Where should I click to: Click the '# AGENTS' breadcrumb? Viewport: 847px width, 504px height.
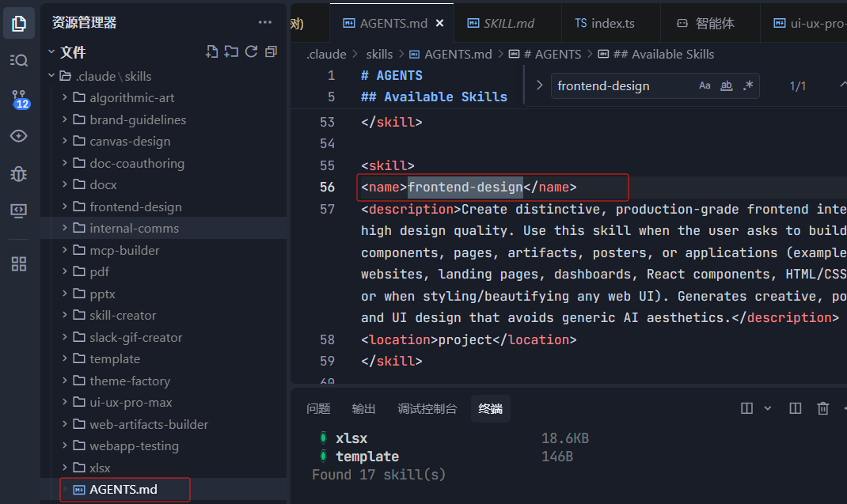tap(550, 54)
